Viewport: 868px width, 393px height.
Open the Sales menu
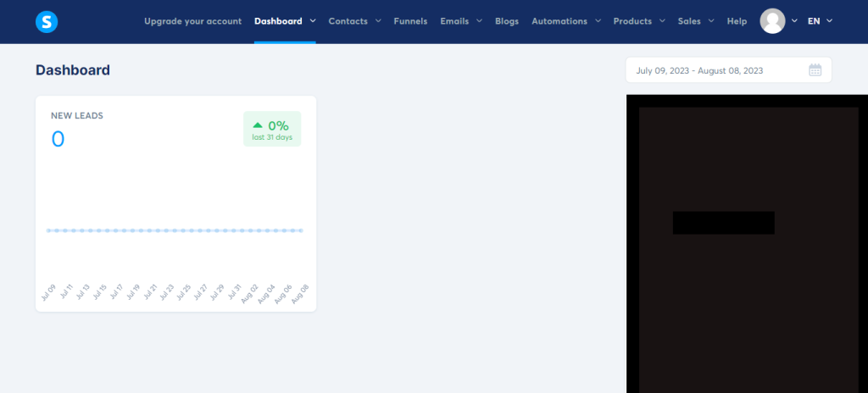point(689,21)
